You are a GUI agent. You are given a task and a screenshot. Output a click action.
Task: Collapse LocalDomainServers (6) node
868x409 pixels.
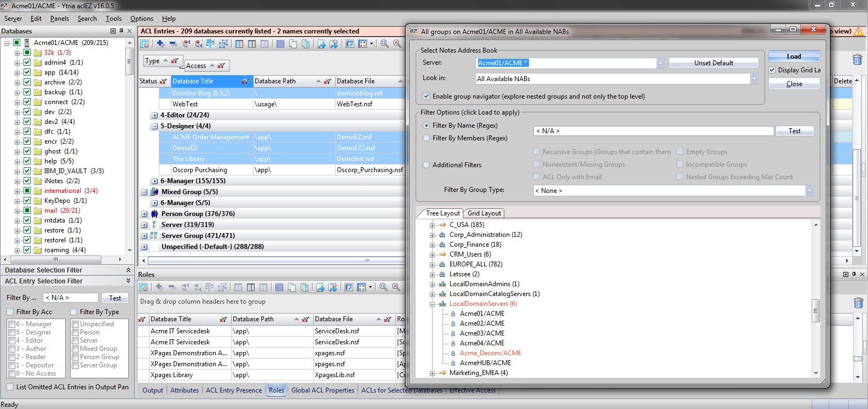click(x=432, y=304)
